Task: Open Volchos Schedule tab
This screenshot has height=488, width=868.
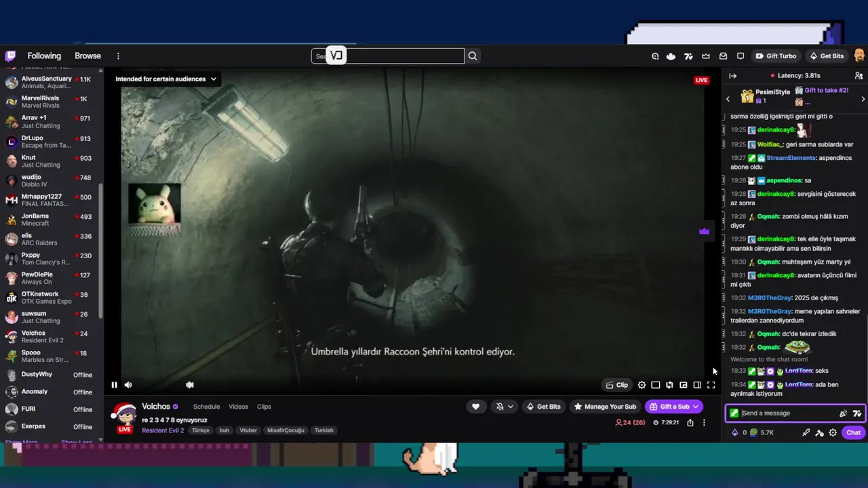Action: (x=206, y=407)
